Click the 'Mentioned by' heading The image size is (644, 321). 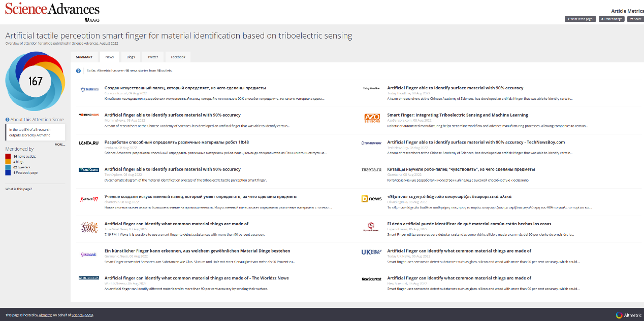click(x=19, y=149)
